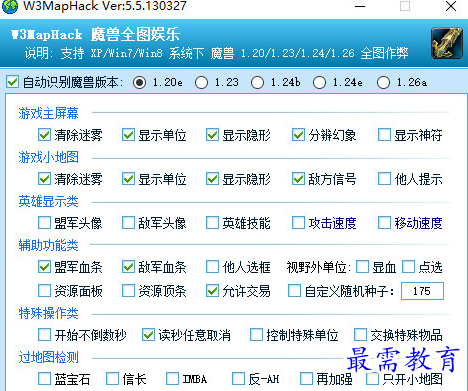Uncheck 清除迷雾 under 游戏主屏幕

coord(44,135)
